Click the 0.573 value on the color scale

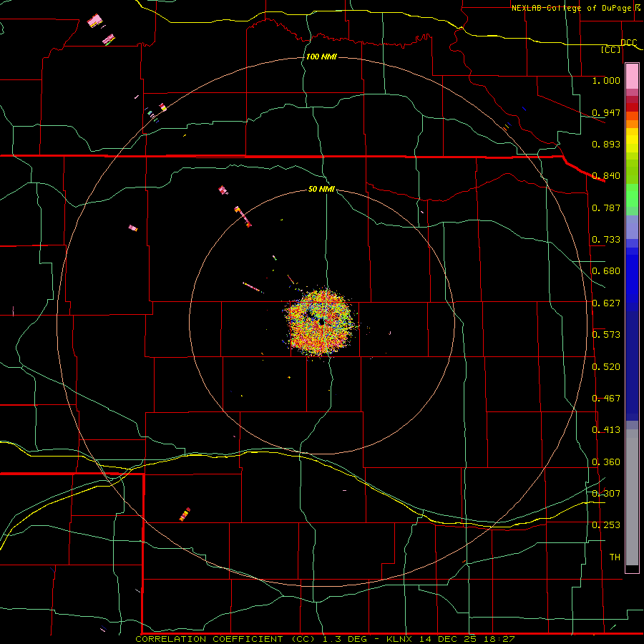606,335
